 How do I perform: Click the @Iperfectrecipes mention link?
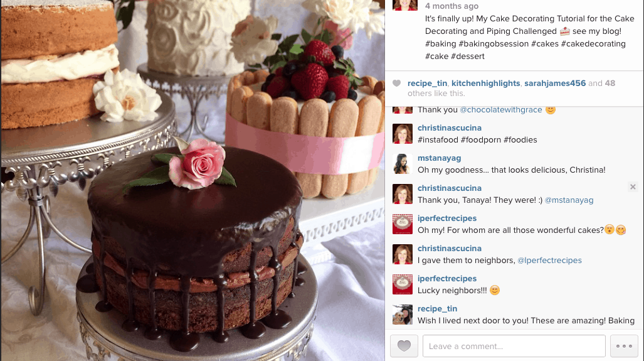(x=549, y=261)
